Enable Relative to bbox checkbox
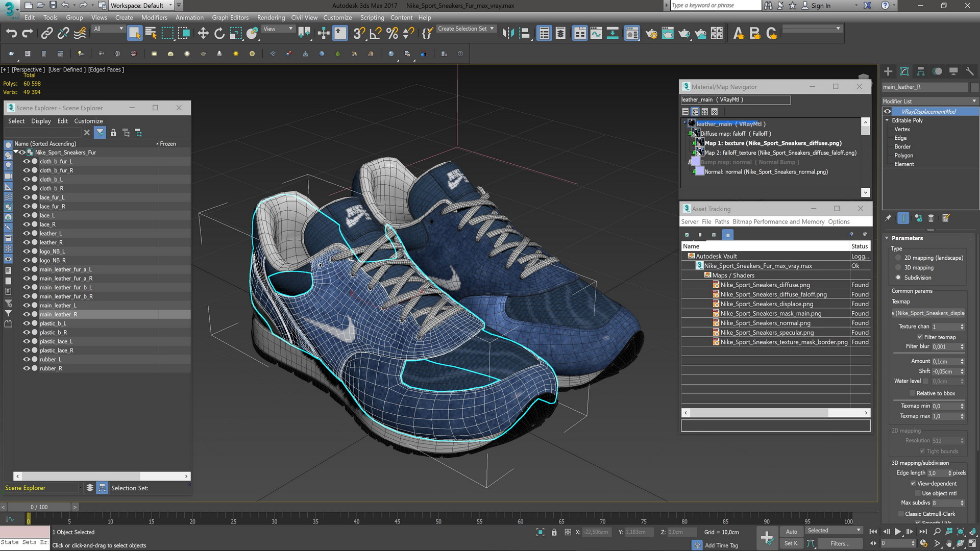The height and width of the screenshot is (551, 980). click(912, 393)
